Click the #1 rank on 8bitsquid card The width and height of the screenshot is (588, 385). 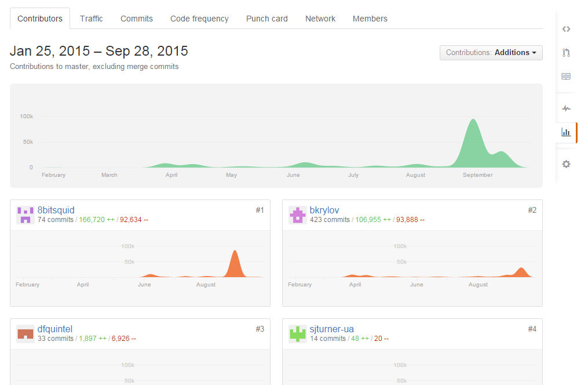pyautogui.click(x=260, y=210)
